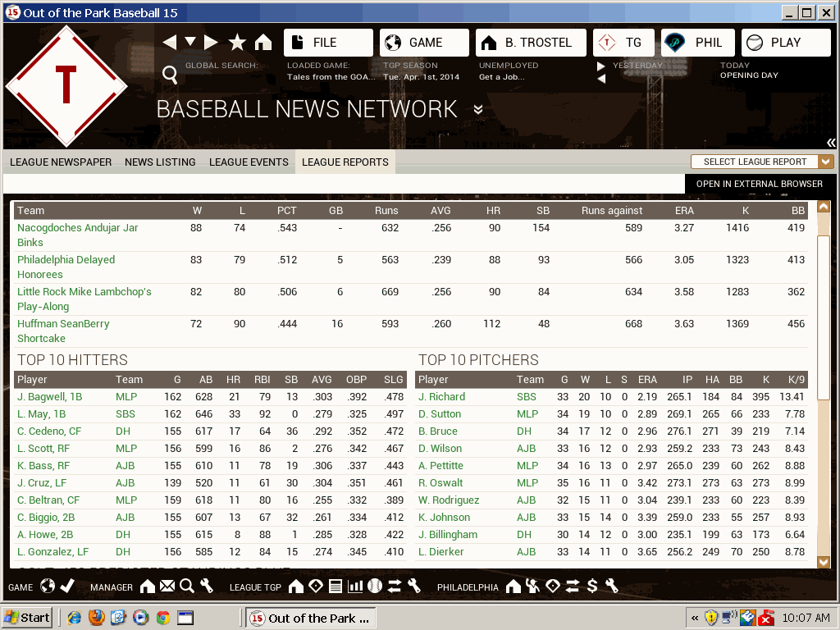Open the Game globe icon in bottom bar
Image resolution: width=840 pixels, height=630 pixels.
click(x=48, y=586)
